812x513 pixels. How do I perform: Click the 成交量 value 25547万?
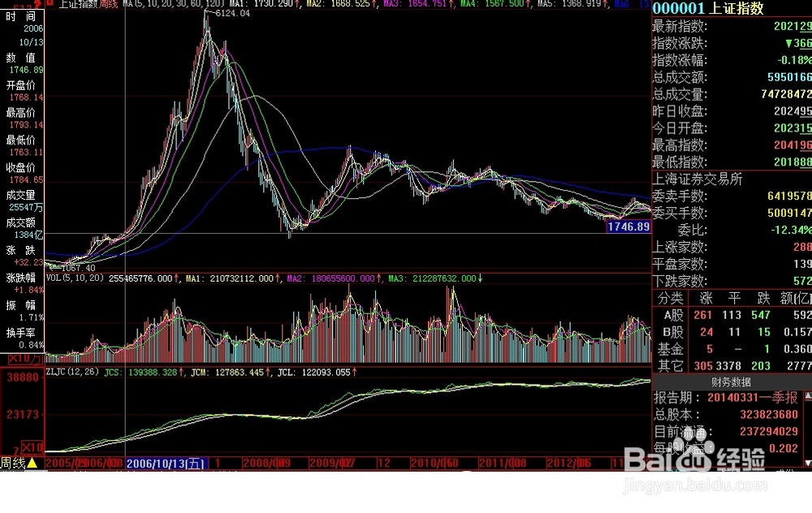click(27, 207)
